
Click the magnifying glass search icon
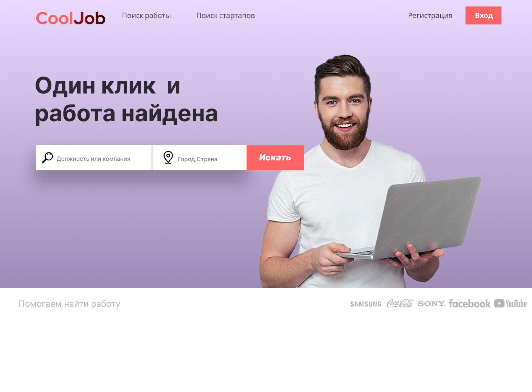tap(47, 158)
